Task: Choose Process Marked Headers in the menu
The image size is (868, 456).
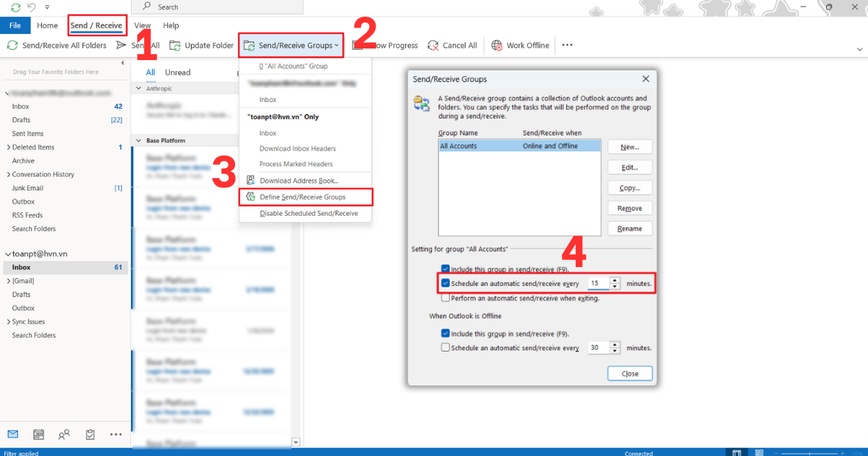Action: pos(296,164)
